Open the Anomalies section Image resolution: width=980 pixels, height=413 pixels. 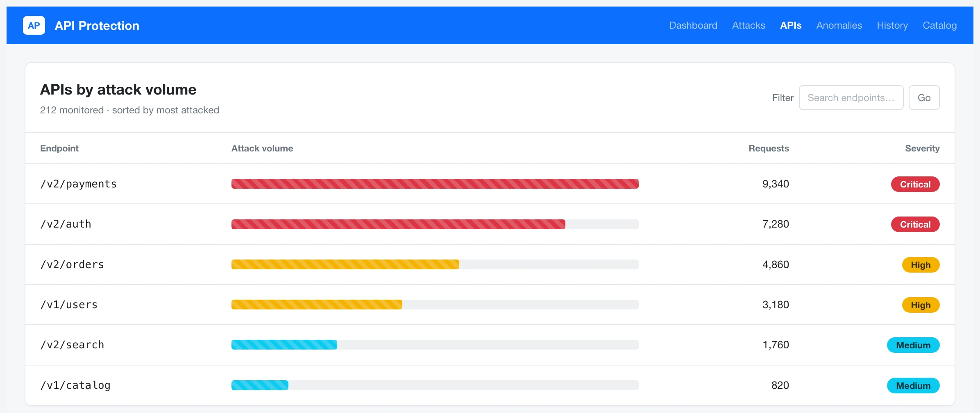coord(839,25)
